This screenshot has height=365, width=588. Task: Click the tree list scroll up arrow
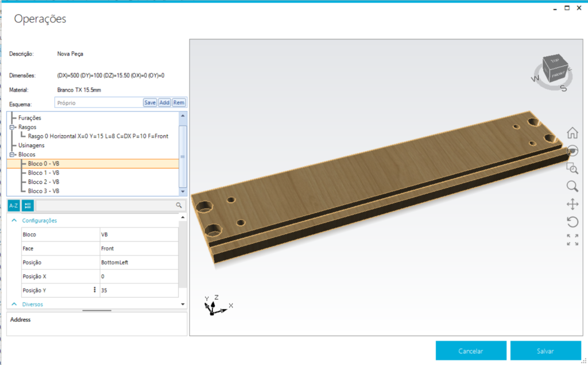pos(183,116)
